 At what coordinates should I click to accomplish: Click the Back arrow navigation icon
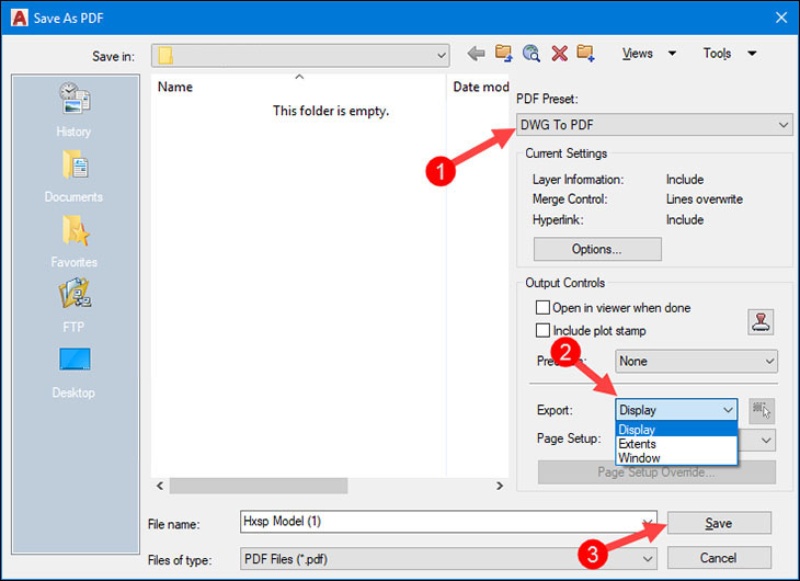(x=476, y=54)
